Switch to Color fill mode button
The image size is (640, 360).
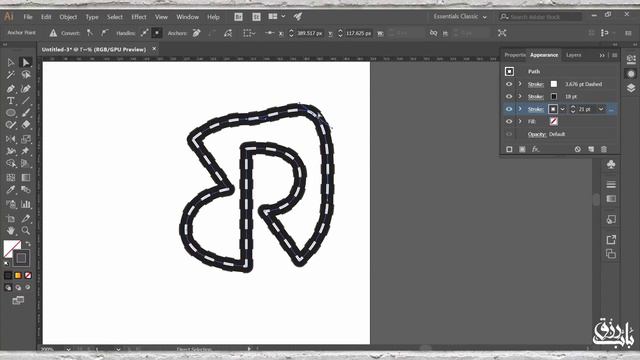click(8, 276)
